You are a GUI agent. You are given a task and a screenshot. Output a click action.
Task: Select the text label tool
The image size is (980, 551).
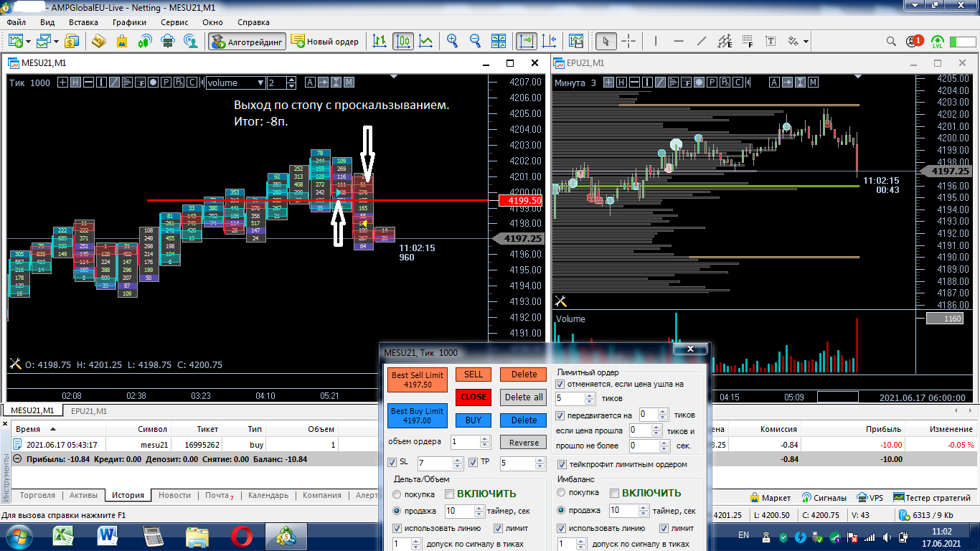point(771,41)
